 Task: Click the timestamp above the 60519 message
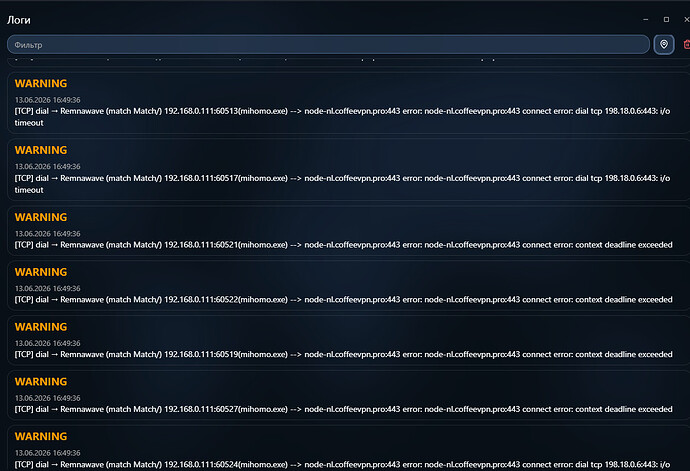click(x=48, y=343)
